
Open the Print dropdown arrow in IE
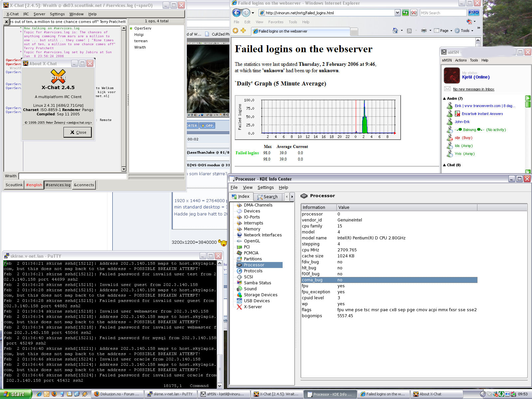tap(430, 31)
